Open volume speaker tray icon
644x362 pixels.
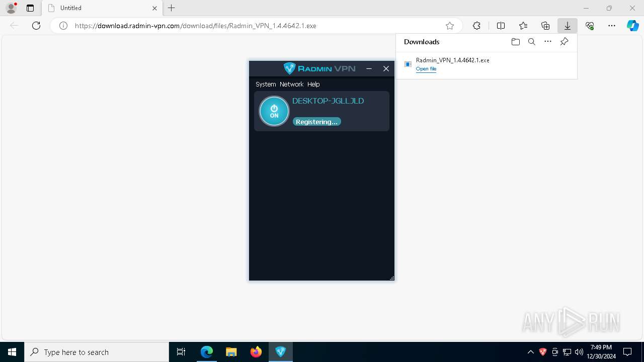(579, 352)
